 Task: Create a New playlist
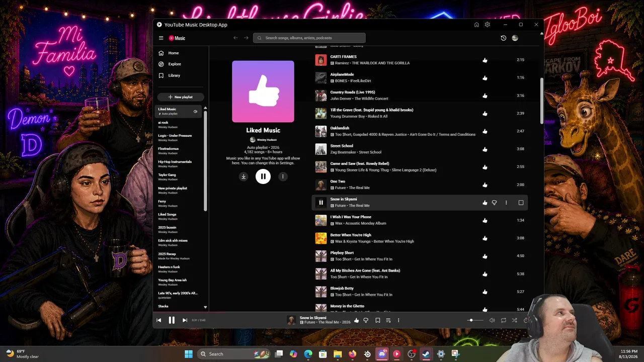coord(181,97)
